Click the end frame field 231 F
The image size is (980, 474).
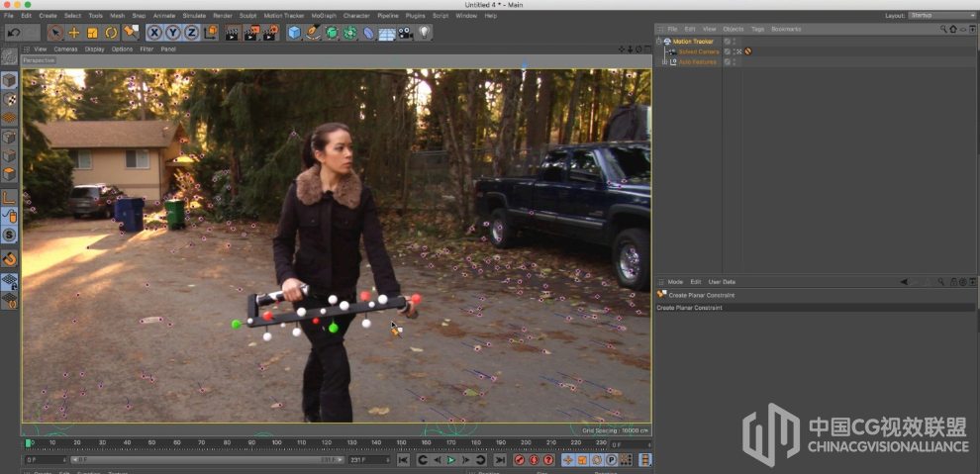(369, 459)
